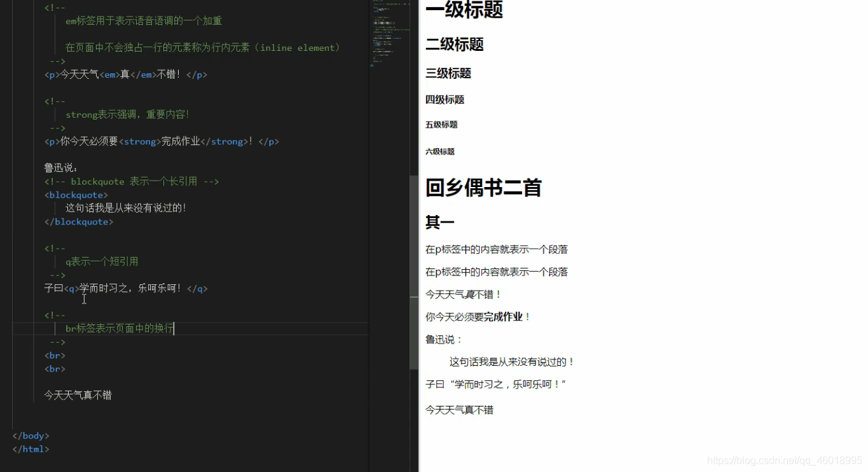Click the closing </blockquote> tag in editor
The width and height of the screenshot is (868, 472).
[x=79, y=221]
